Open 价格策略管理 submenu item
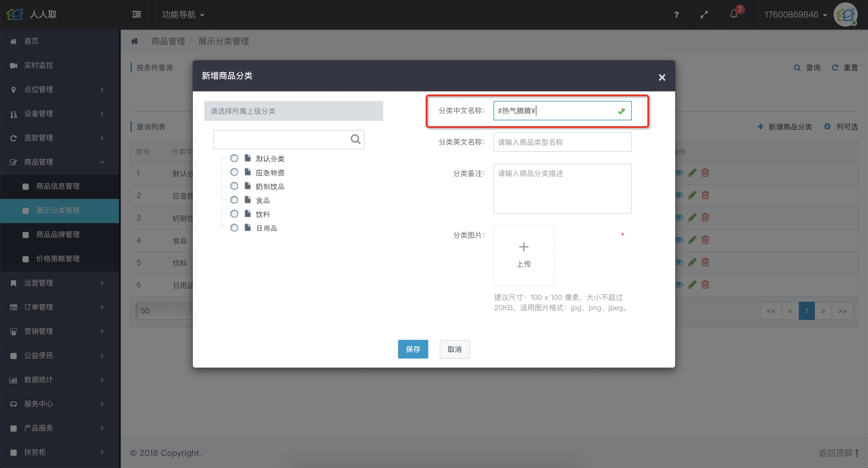This screenshot has width=868, height=468. pos(60,259)
